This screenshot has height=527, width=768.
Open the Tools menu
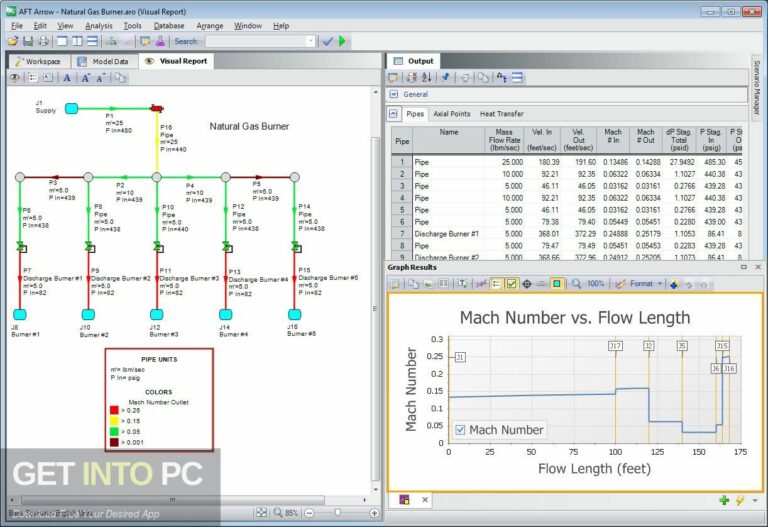(132, 25)
